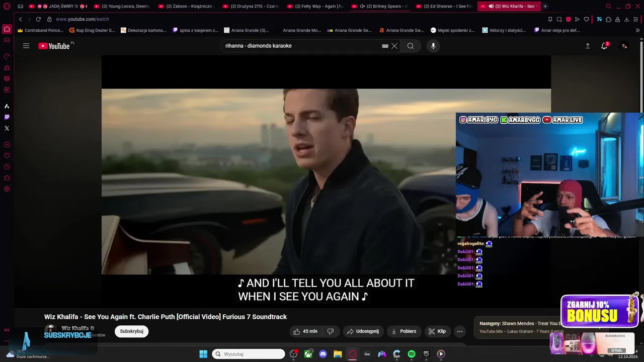Click the send/flow arrow icon in address bar
The height and width of the screenshot is (362, 644).
coord(577,19)
